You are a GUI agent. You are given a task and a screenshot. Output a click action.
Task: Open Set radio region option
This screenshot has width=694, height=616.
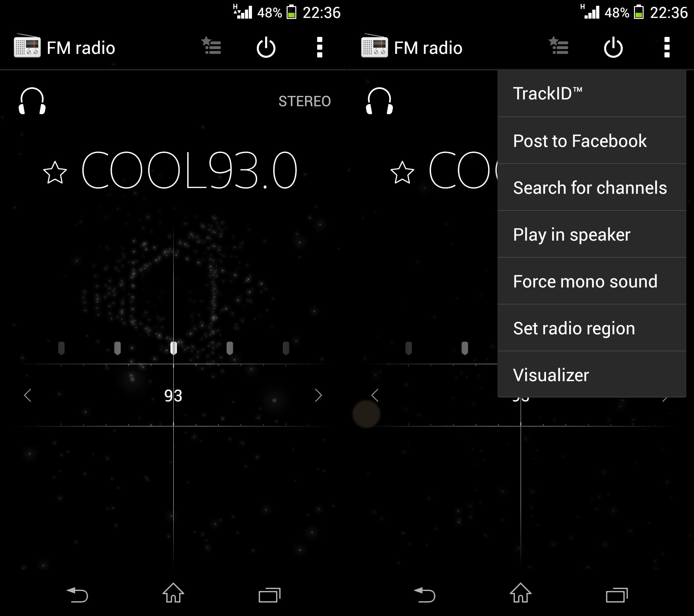point(595,328)
